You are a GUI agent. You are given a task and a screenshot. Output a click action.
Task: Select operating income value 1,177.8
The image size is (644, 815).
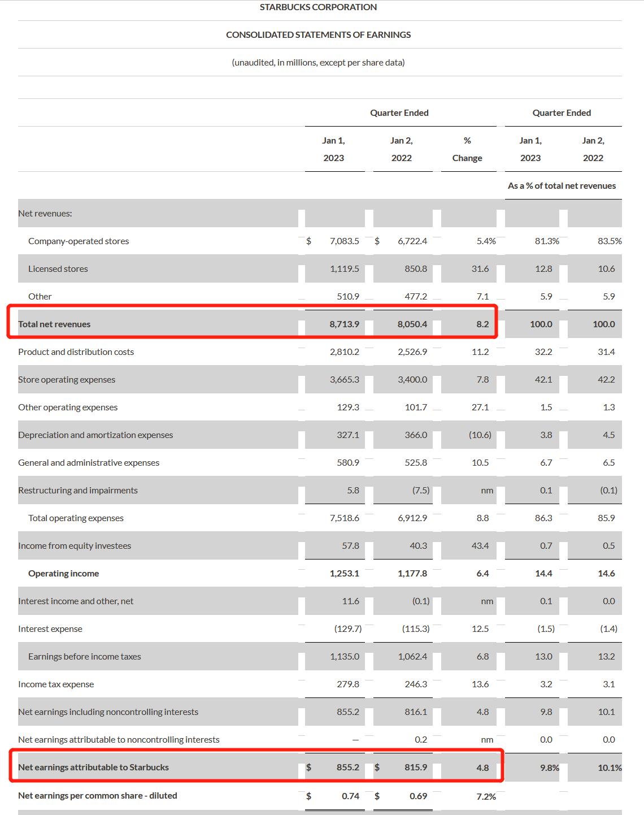click(412, 574)
